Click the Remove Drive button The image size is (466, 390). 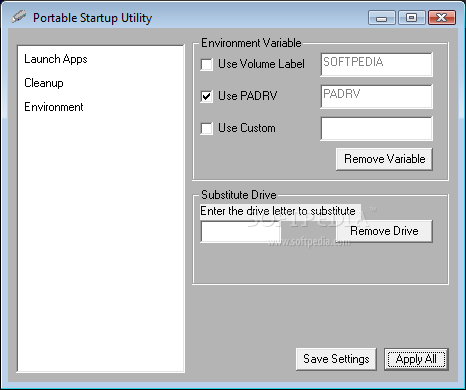pos(384,231)
